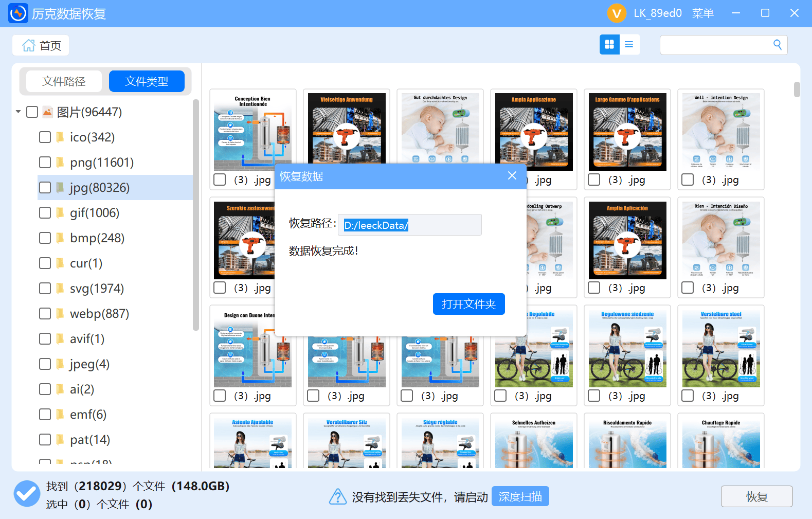
Task: Switch to grid thumbnail view
Action: (x=609, y=45)
